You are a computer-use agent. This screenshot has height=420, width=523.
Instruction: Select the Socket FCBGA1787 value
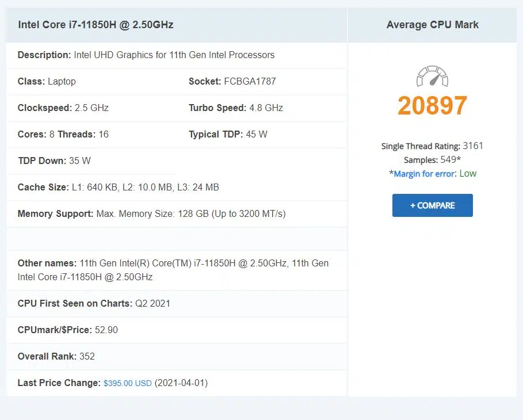click(249, 82)
